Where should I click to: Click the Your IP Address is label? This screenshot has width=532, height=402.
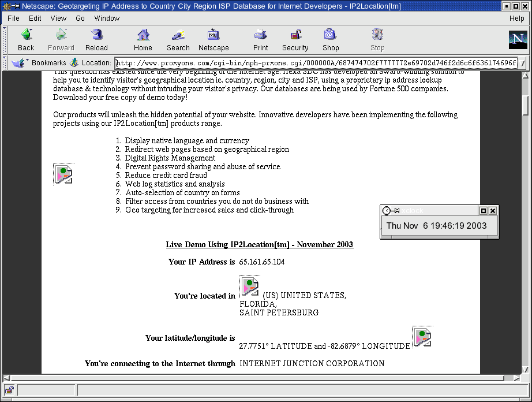point(201,262)
